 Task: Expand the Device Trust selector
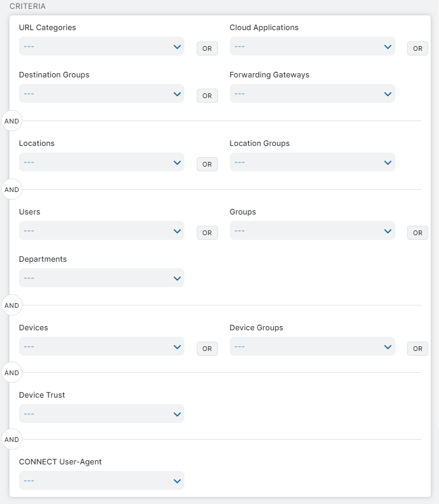[x=101, y=414]
